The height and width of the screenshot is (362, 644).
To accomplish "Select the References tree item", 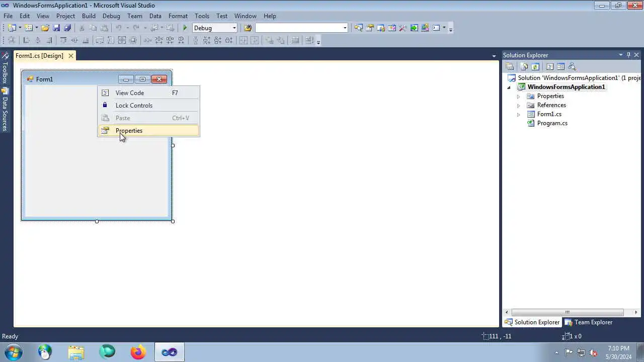I will pos(551,105).
